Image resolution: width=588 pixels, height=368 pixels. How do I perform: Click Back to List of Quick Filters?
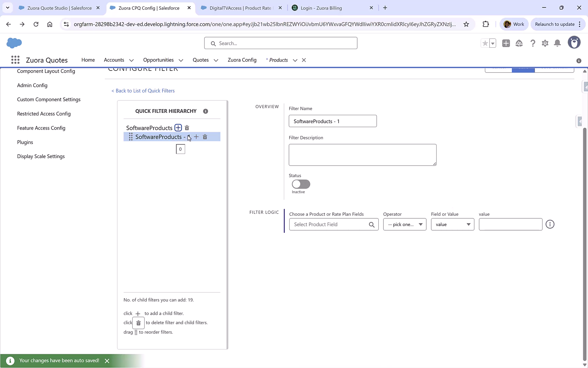(x=143, y=91)
